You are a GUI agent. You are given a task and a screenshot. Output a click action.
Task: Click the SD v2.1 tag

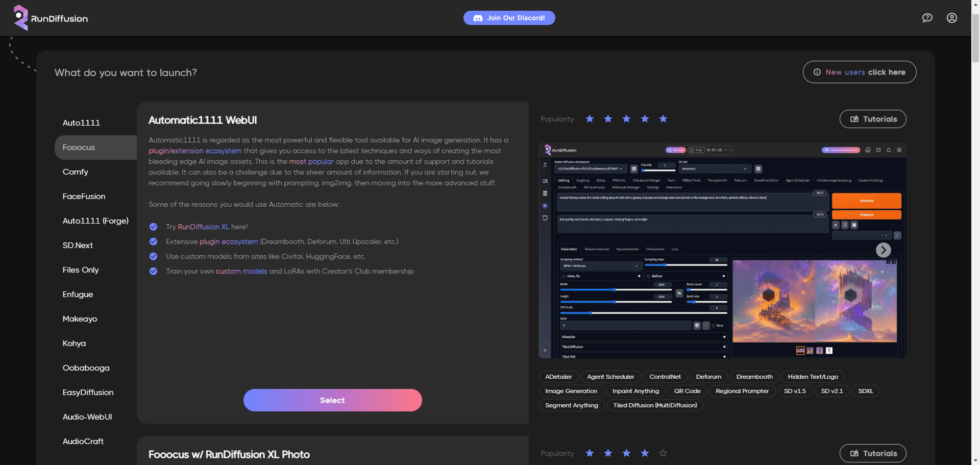click(832, 391)
